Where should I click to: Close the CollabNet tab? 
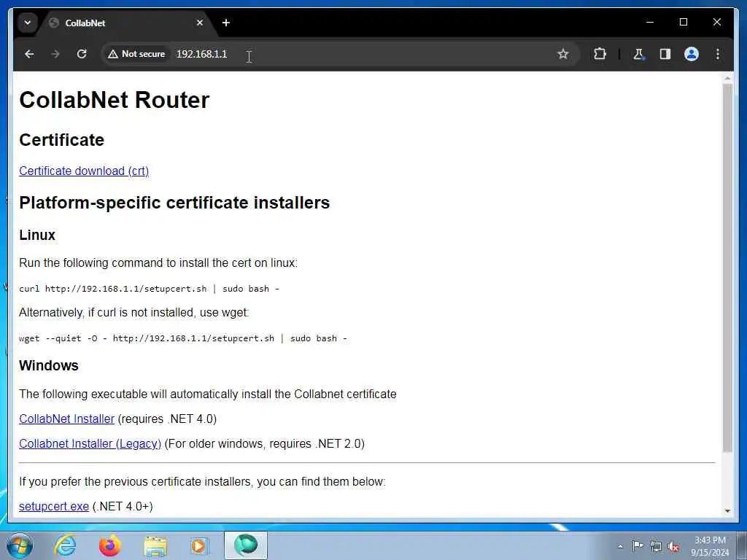(x=200, y=23)
